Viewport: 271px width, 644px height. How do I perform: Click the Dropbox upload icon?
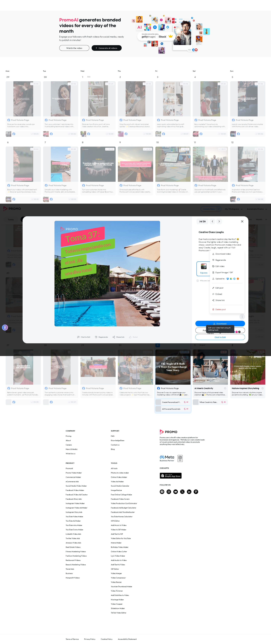(x=228, y=279)
